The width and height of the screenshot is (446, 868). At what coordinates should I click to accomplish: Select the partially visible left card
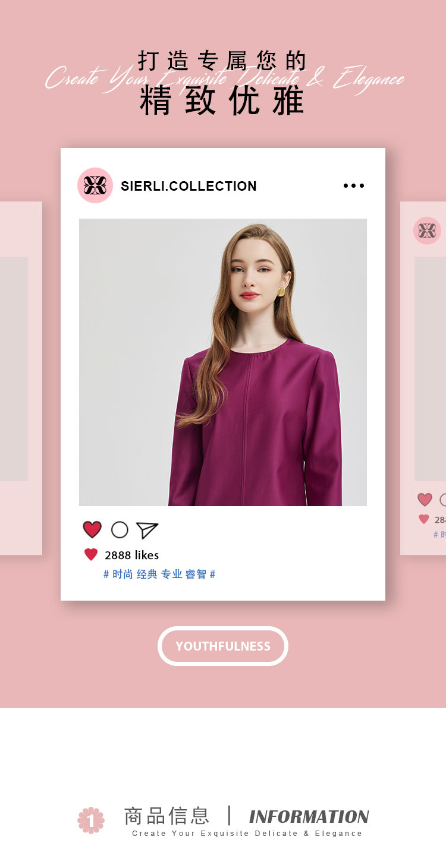[x=21, y=378]
